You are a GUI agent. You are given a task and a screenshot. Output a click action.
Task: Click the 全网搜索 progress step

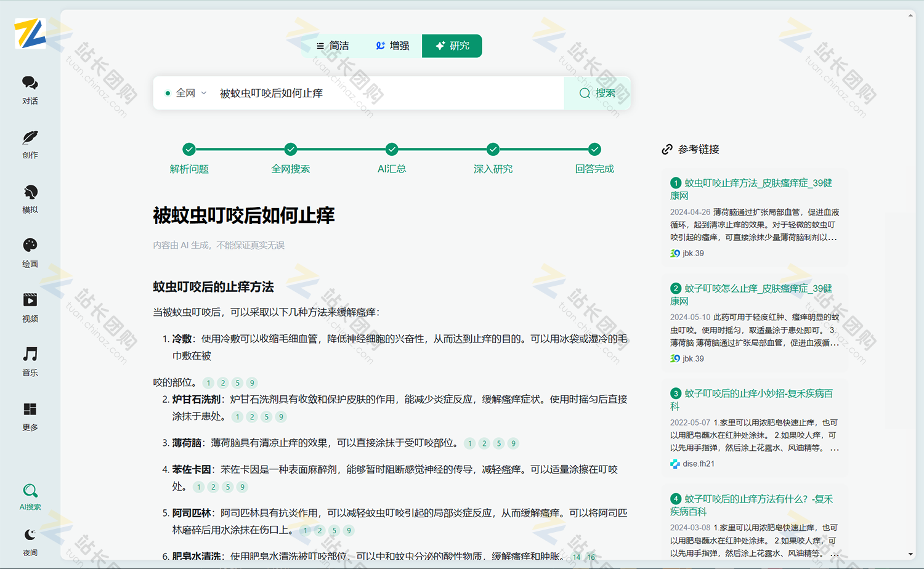pos(291,159)
